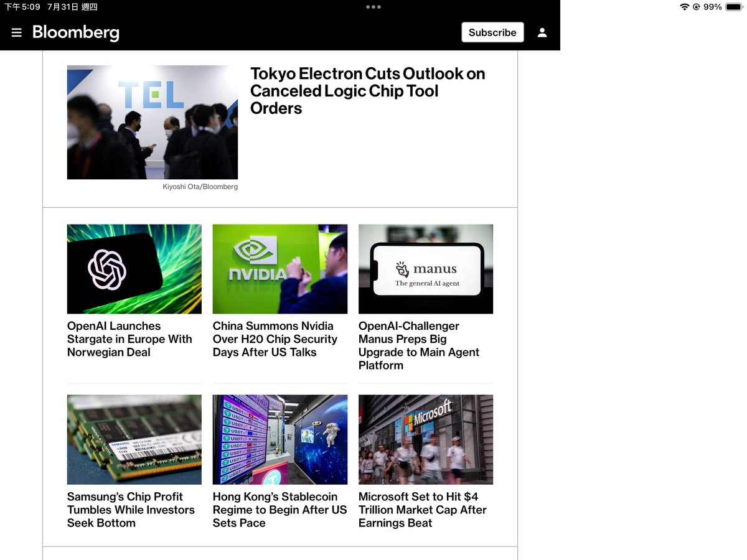
Task: Read Hong Kong's Stablecoin Regime article
Action: [x=280, y=510]
